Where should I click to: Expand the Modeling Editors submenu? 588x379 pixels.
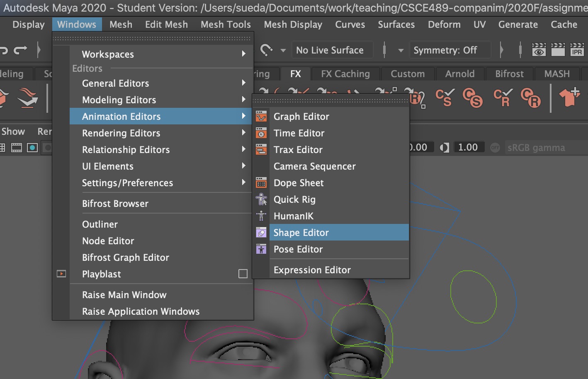tap(161, 100)
